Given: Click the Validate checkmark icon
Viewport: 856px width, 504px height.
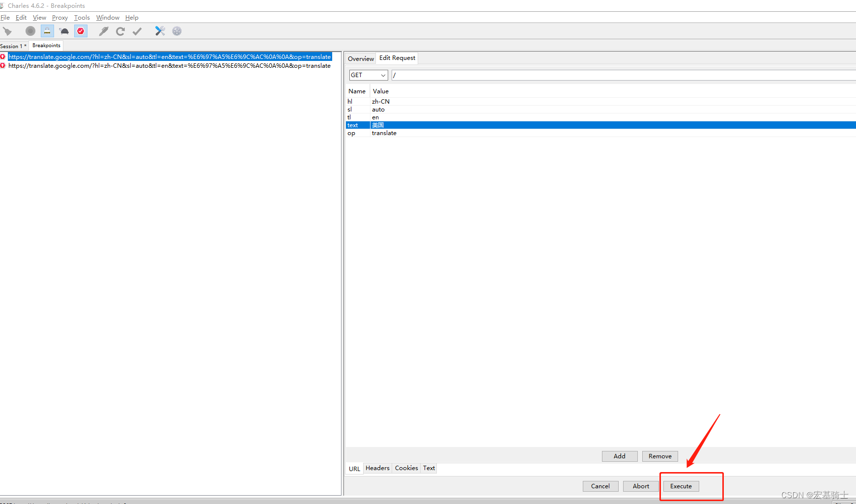Looking at the screenshot, I should click(137, 31).
